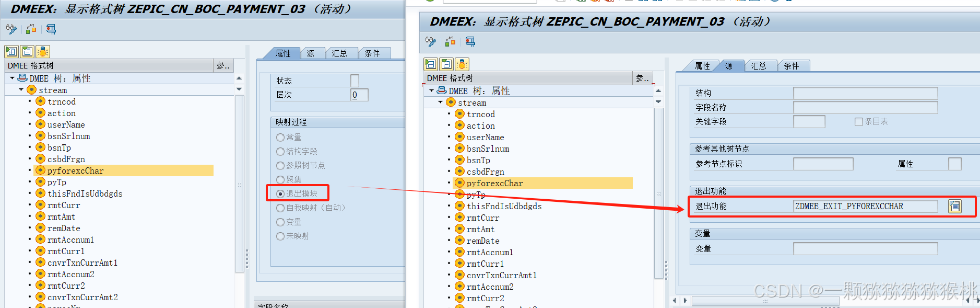Collapse DMEE 树 root node in right window

[x=431, y=90]
